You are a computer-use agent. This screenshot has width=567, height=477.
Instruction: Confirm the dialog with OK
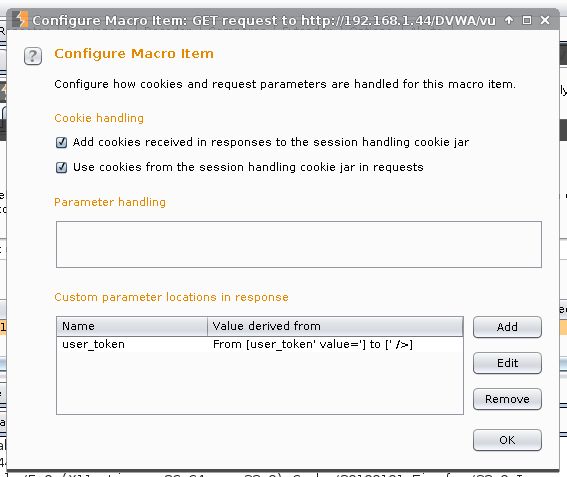click(507, 440)
